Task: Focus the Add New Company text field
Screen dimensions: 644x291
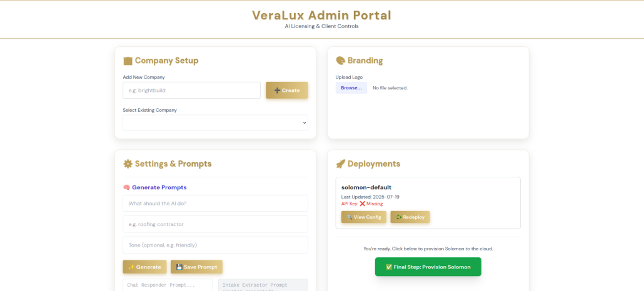Action: coord(191,90)
